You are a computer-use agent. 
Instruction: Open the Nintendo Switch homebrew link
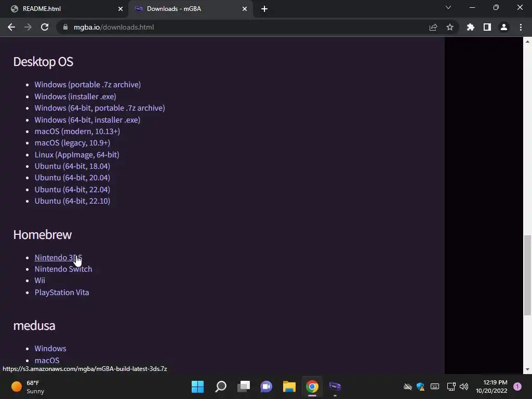click(63, 269)
